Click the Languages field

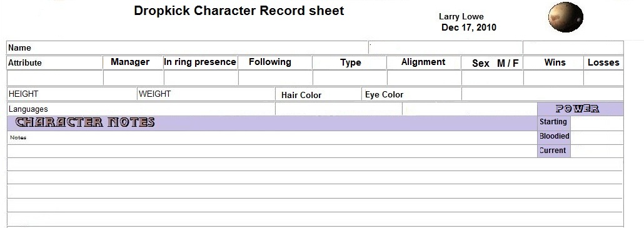coord(141,109)
